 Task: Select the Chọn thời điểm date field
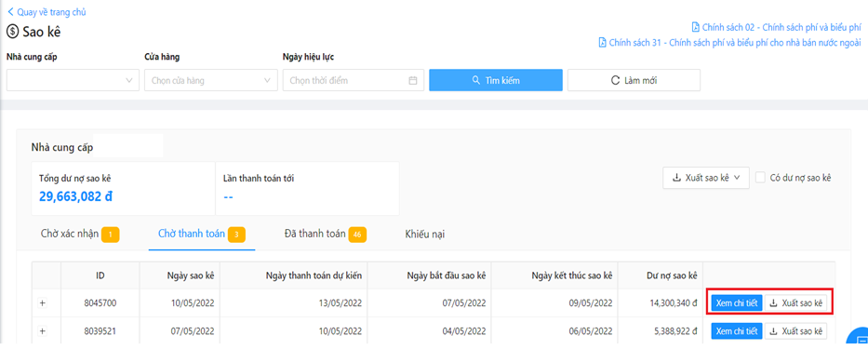pos(354,80)
